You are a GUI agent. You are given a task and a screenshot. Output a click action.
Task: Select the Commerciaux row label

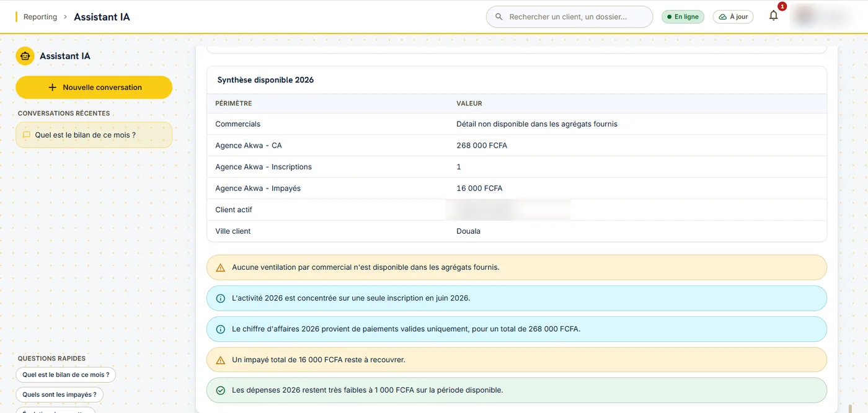[x=238, y=124]
